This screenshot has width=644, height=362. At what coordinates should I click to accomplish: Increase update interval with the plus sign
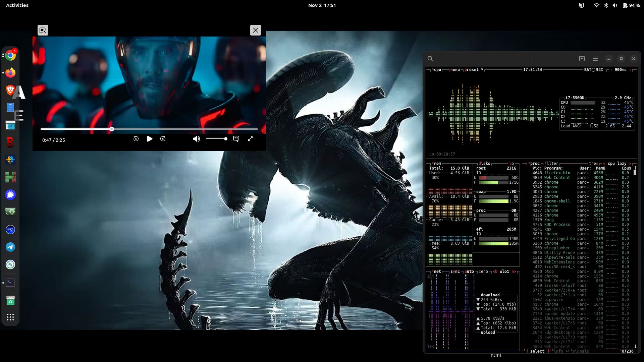(630, 70)
